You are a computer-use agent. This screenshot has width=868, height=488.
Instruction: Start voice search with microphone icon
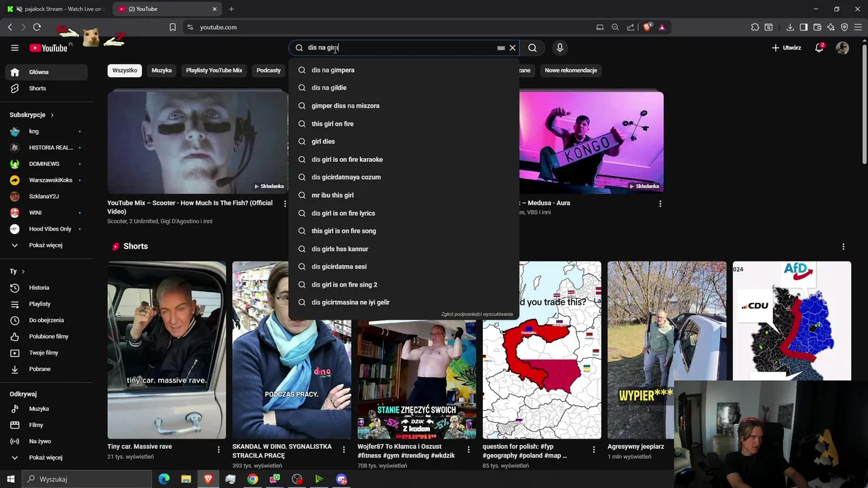(559, 47)
